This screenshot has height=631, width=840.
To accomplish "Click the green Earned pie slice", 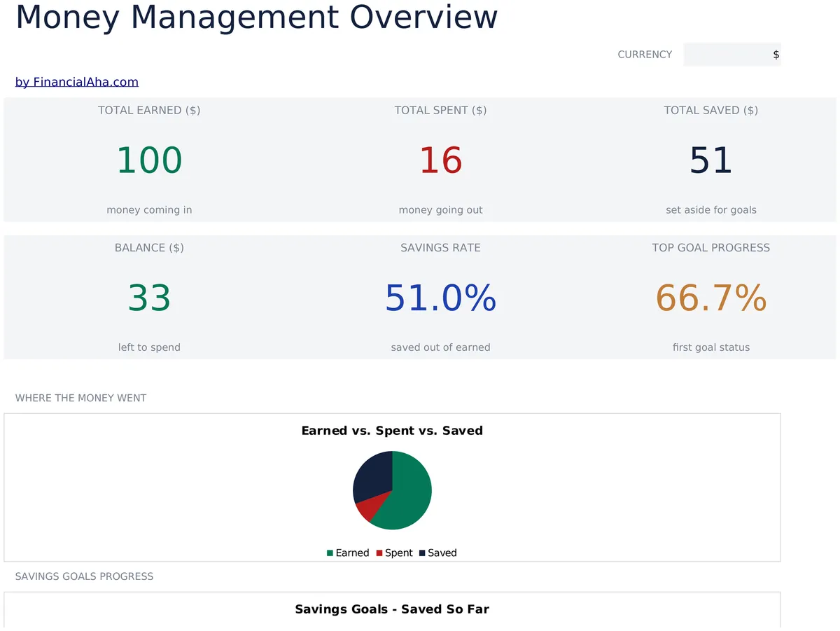I will pos(409,494).
